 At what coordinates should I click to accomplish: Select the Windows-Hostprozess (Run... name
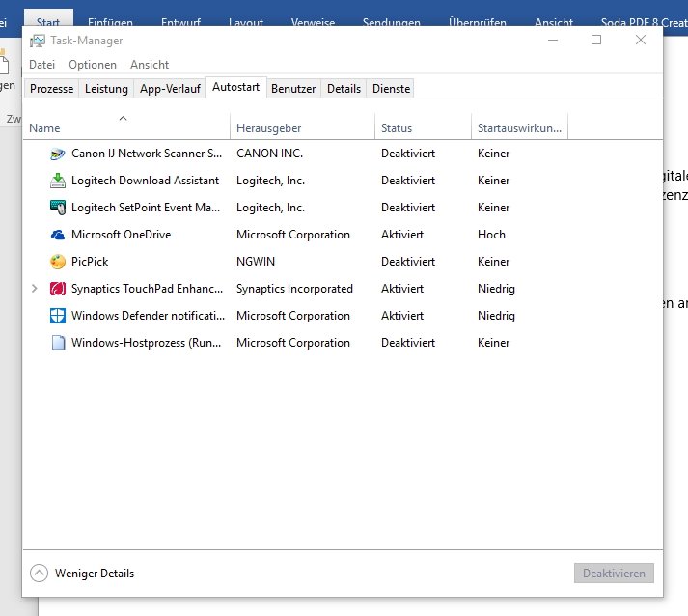pyautogui.click(x=146, y=343)
